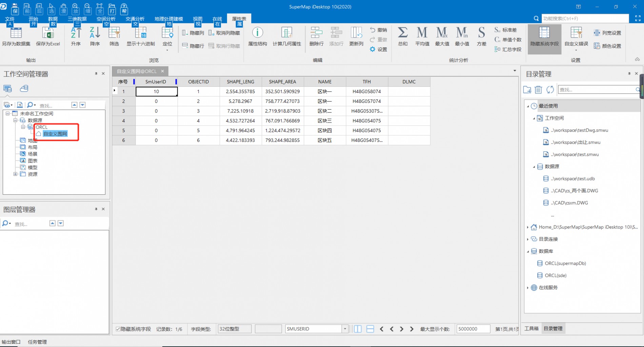The image size is (644, 347).
Task: Open the summary field (汇总字段) tool
Action: point(508,49)
